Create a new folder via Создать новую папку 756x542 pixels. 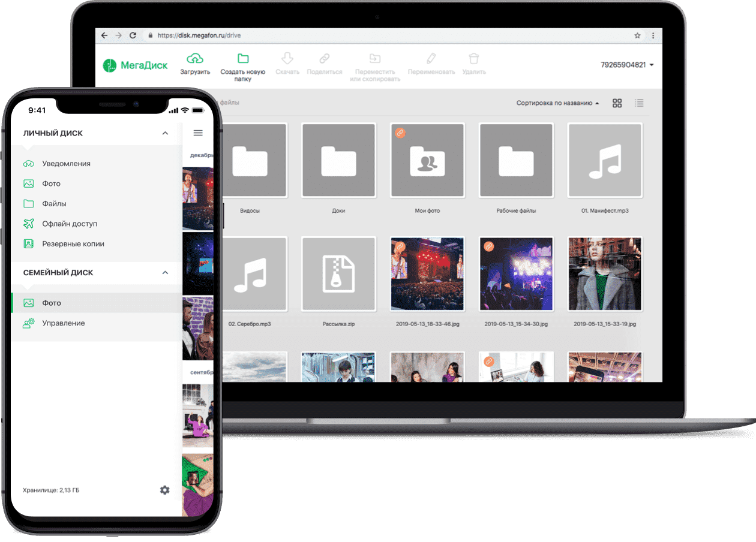(x=243, y=59)
